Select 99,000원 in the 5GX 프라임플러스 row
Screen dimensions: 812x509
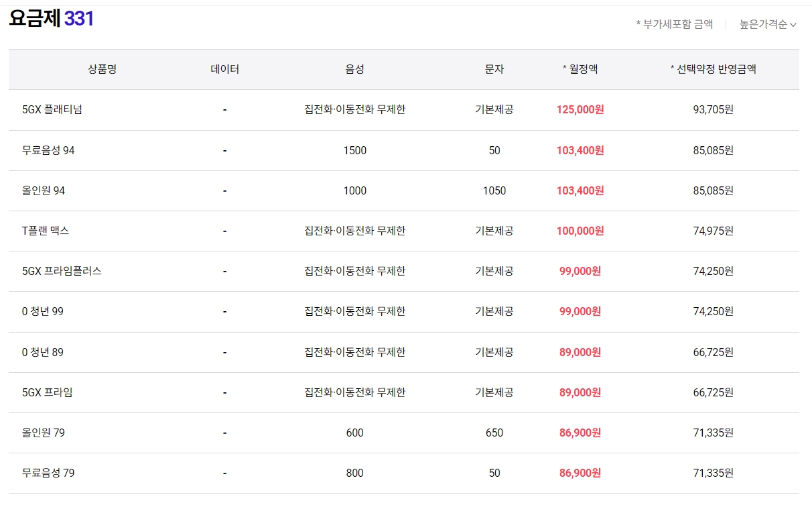[x=580, y=271]
